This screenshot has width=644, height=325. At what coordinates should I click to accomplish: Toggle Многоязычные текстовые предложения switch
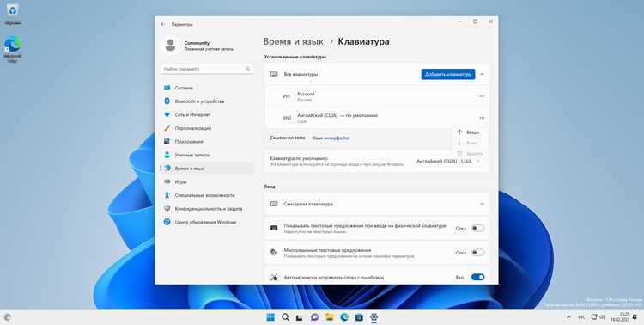[x=477, y=253]
